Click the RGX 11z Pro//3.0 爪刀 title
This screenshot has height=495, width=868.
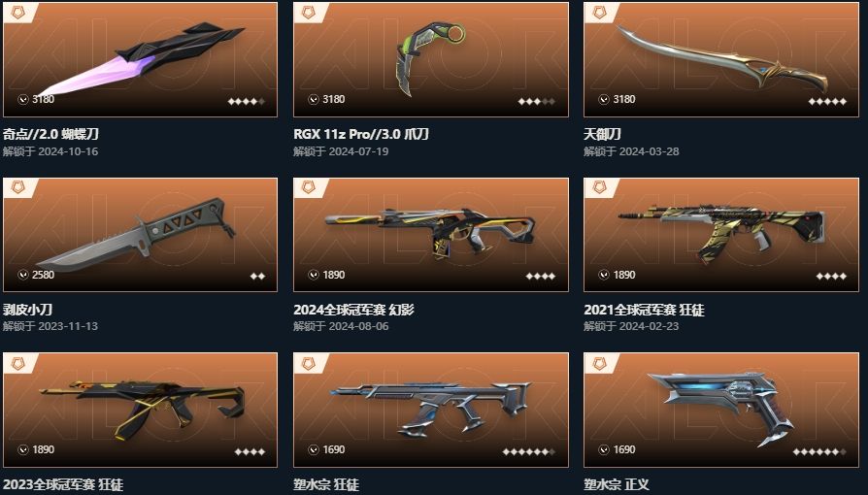click(x=361, y=134)
